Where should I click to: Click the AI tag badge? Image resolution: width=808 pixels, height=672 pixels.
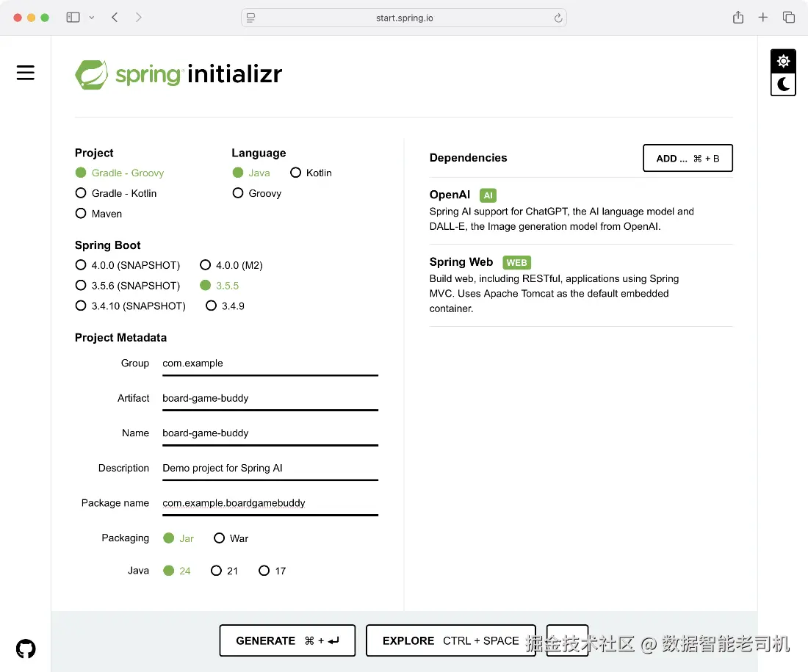click(488, 195)
